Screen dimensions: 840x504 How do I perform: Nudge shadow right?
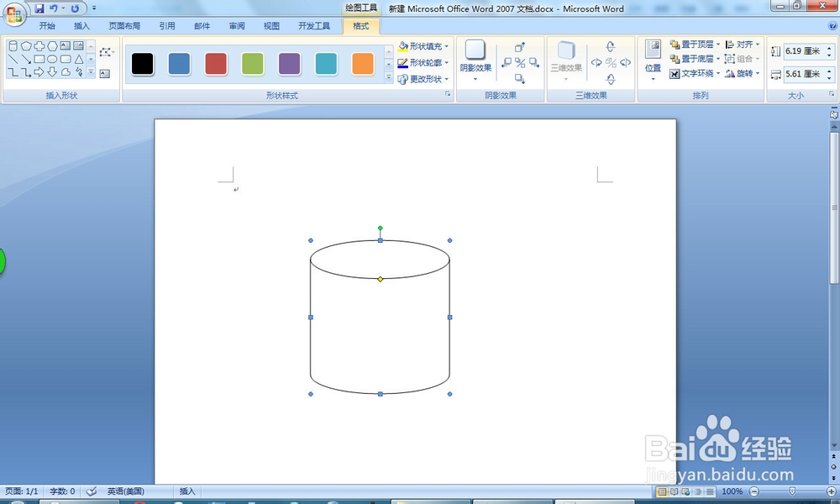click(534, 63)
